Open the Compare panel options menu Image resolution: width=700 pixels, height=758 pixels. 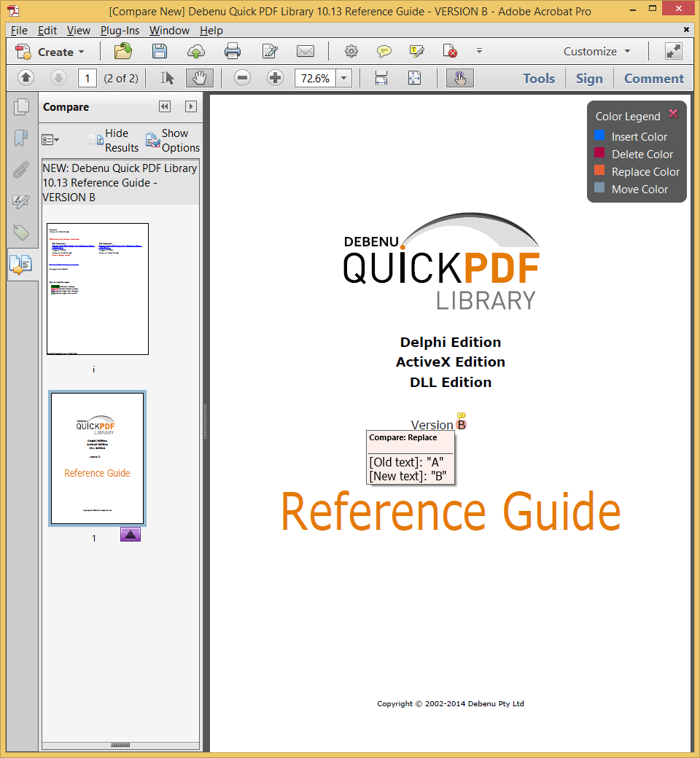pos(50,140)
